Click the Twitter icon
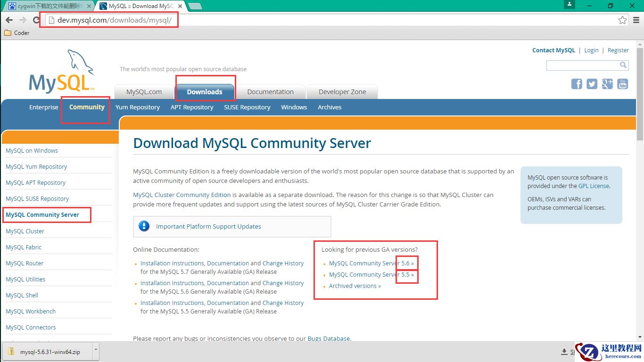 tap(592, 83)
